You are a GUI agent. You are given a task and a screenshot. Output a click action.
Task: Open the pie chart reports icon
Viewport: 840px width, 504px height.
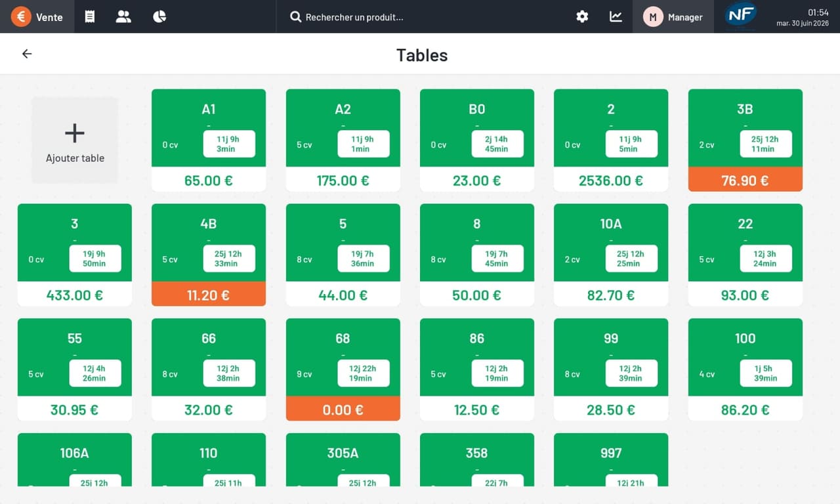159,16
